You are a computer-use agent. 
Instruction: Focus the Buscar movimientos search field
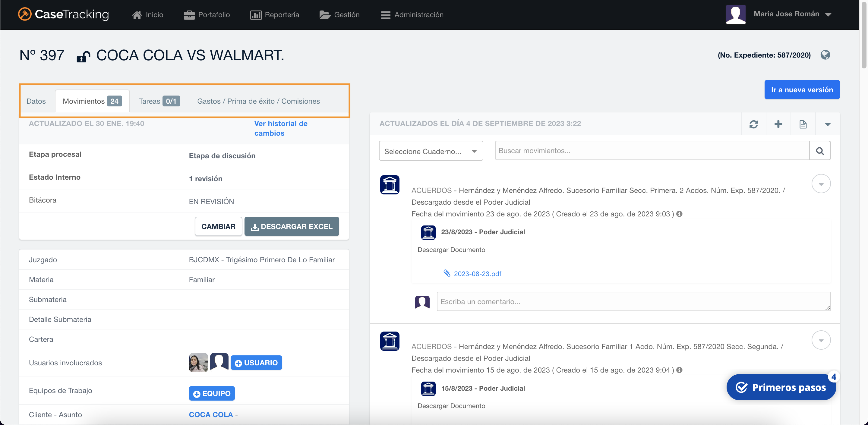pos(652,150)
